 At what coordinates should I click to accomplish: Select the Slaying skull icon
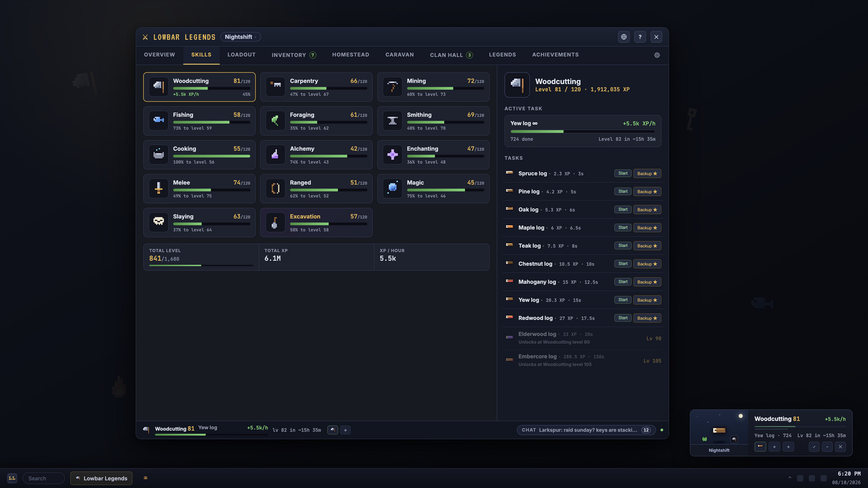click(x=159, y=222)
